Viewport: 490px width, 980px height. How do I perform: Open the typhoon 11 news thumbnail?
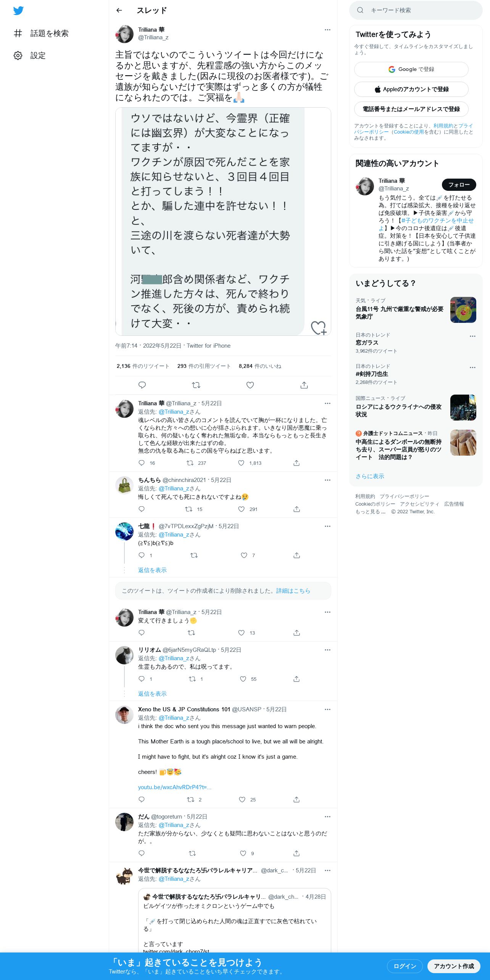pos(463,310)
